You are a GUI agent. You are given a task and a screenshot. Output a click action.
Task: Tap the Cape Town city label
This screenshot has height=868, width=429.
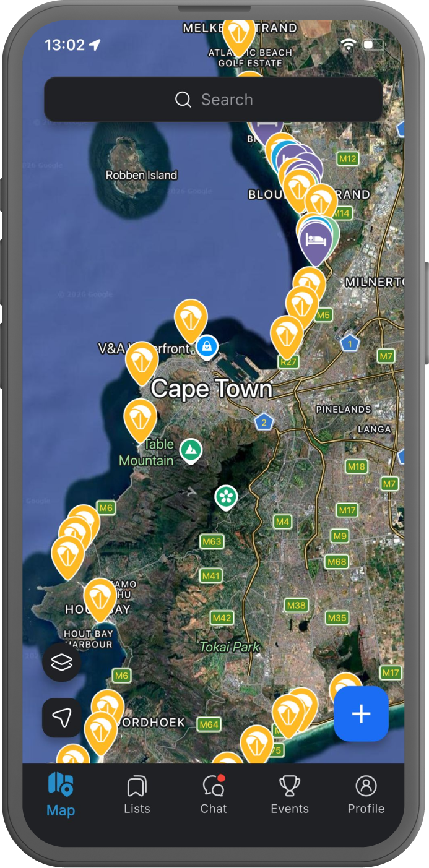coord(211,389)
